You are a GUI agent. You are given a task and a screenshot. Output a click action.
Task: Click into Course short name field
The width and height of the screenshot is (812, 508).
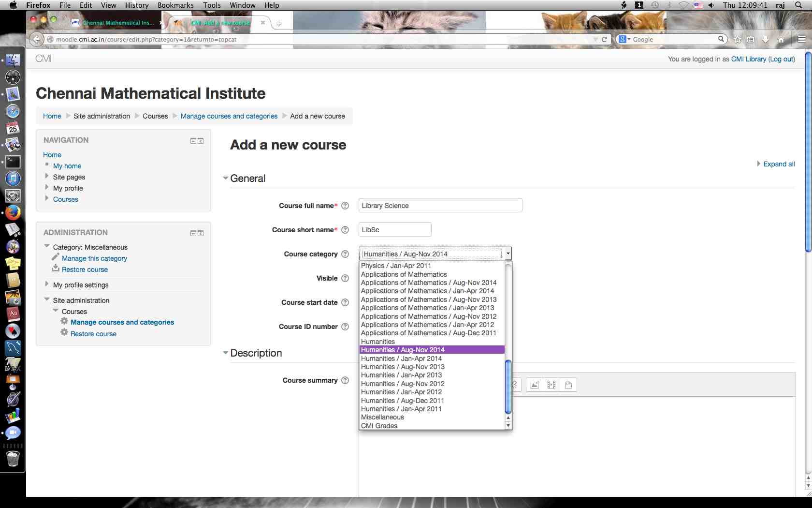[x=395, y=229]
